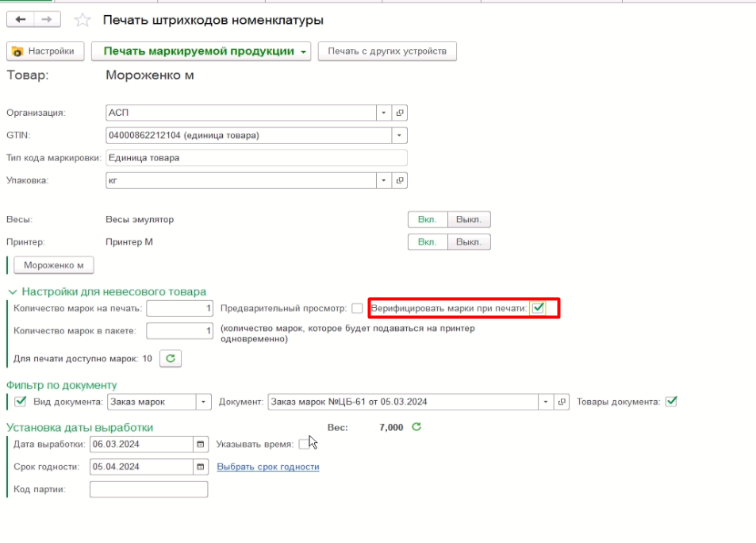The height and width of the screenshot is (543, 756).
Task: Collapse Настройки для невесового товара section
Action: pyautogui.click(x=13, y=291)
